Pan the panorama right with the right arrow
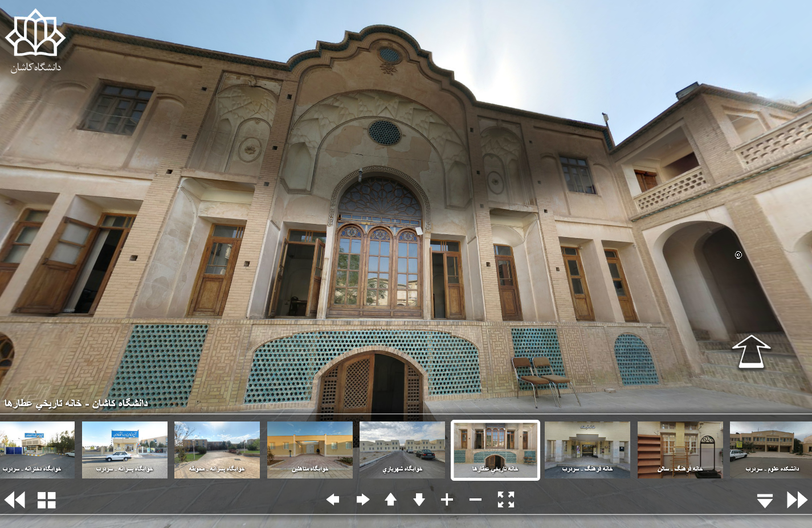This screenshot has height=528, width=812. click(362, 500)
